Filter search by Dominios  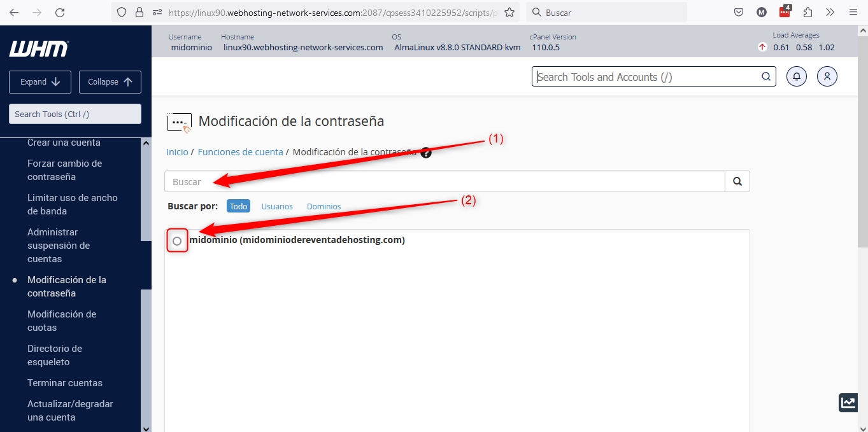coord(324,206)
